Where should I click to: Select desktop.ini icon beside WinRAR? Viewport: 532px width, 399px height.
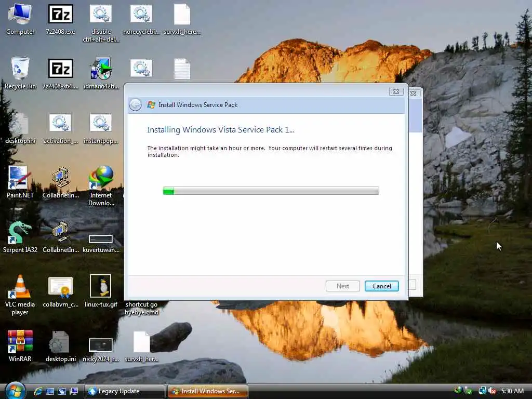(60, 347)
